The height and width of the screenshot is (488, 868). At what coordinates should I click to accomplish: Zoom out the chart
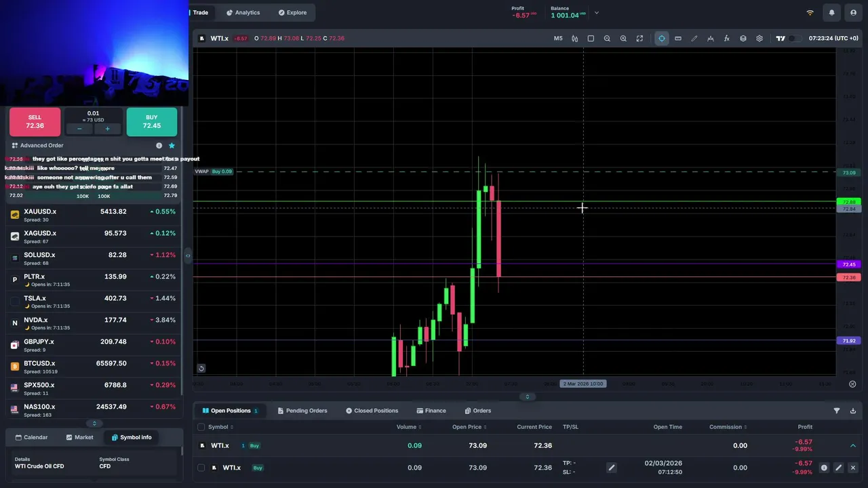pos(607,39)
